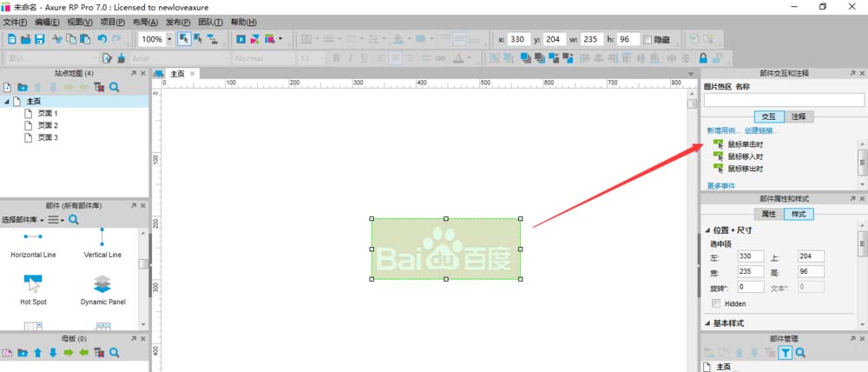This screenshot has width=868, height=372.
Task: Open the 视图 menu
Action: tap(80, 23)
